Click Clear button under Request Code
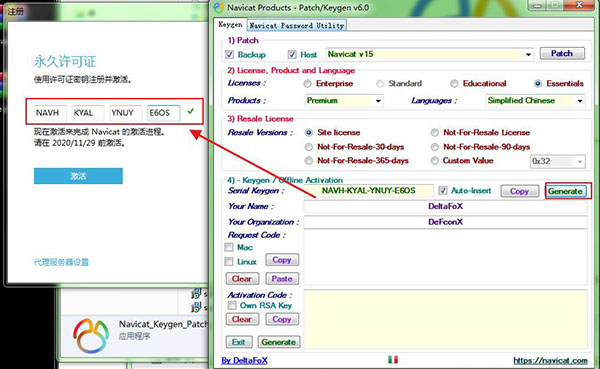600x369 pixels. [x=242, y=279]
